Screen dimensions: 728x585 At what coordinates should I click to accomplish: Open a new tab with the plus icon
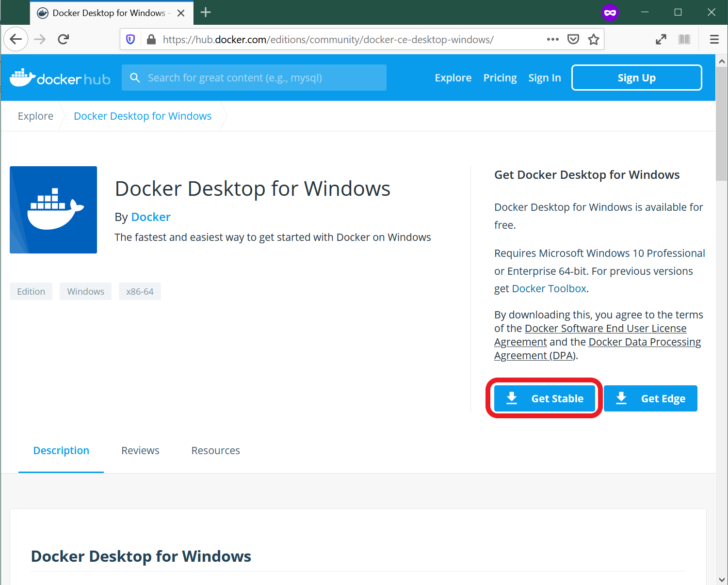206,13
